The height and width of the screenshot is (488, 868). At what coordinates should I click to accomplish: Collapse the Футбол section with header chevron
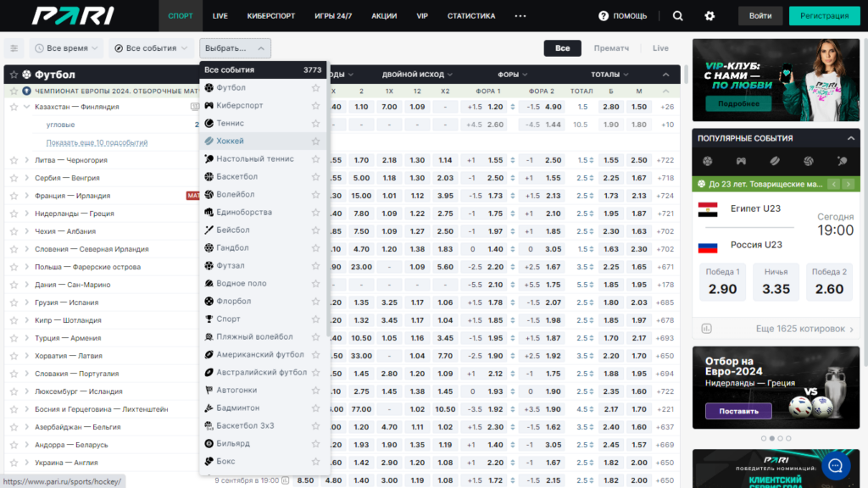(666, 75)
